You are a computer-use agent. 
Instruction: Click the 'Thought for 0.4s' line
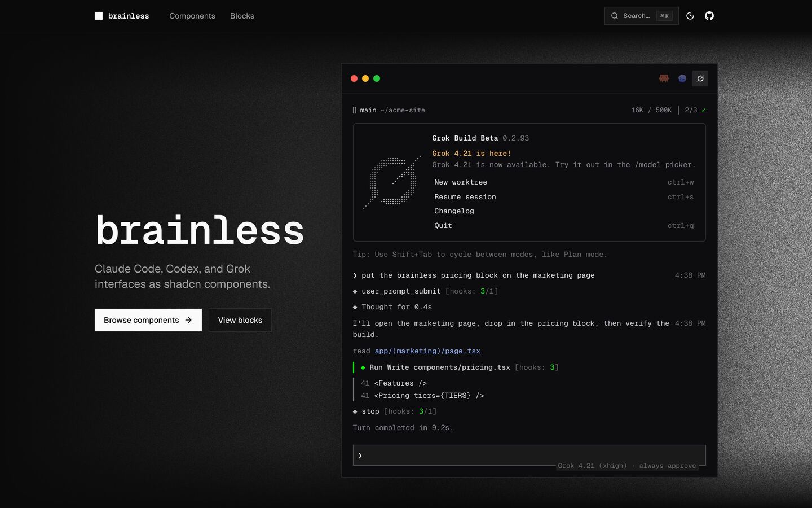(392, 307)
